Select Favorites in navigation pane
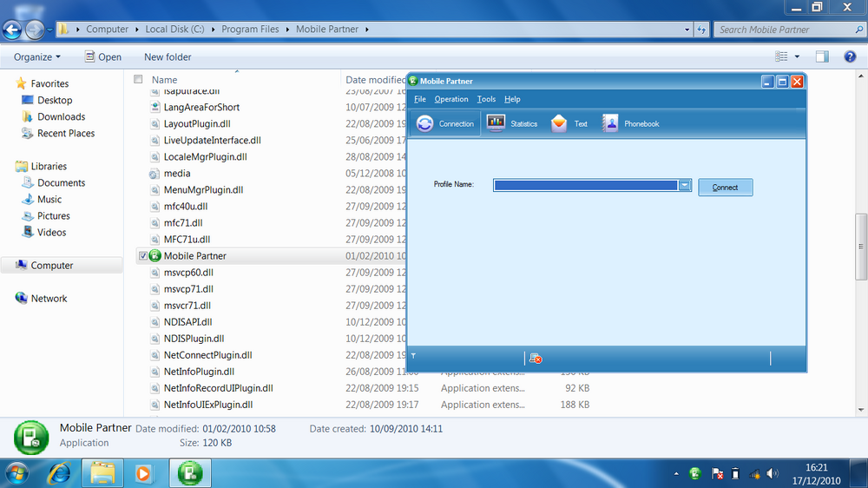The image size is (868, 488). pyautogui.click(x=49, y=83)
